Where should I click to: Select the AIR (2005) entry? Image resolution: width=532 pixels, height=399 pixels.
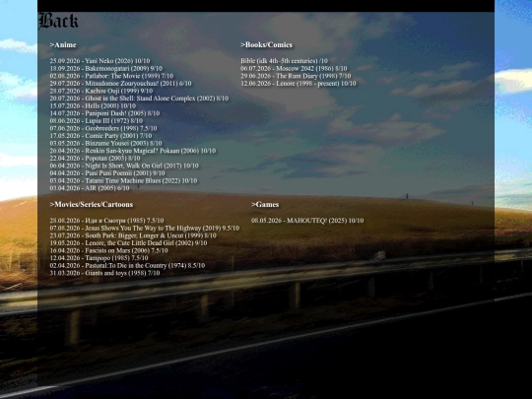(x=90, y=188)
